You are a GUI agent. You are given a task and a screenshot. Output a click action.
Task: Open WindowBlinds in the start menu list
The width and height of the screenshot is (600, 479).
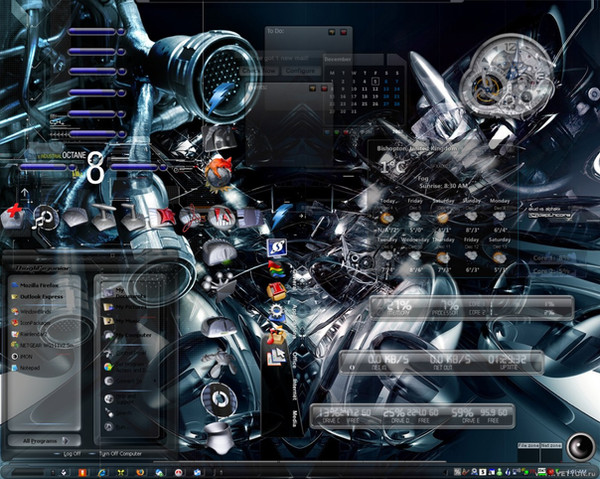click(x=31, y=311)
